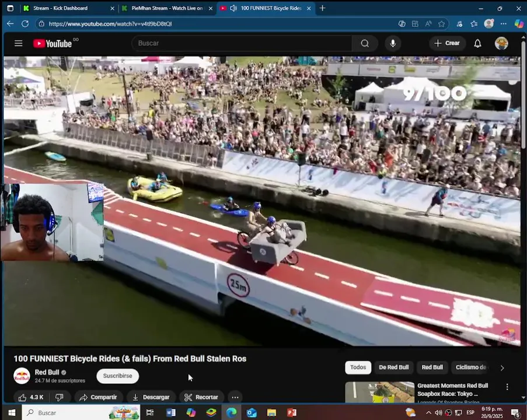
Task: Like the video with the thumbs up button
Action: point(31,397)
